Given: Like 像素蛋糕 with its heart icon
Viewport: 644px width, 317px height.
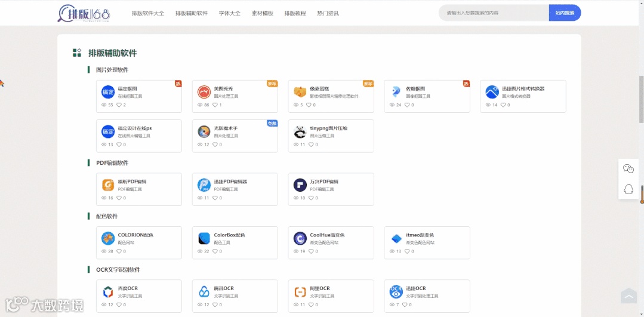Looking at the screenshot, I should pos(308,105).
